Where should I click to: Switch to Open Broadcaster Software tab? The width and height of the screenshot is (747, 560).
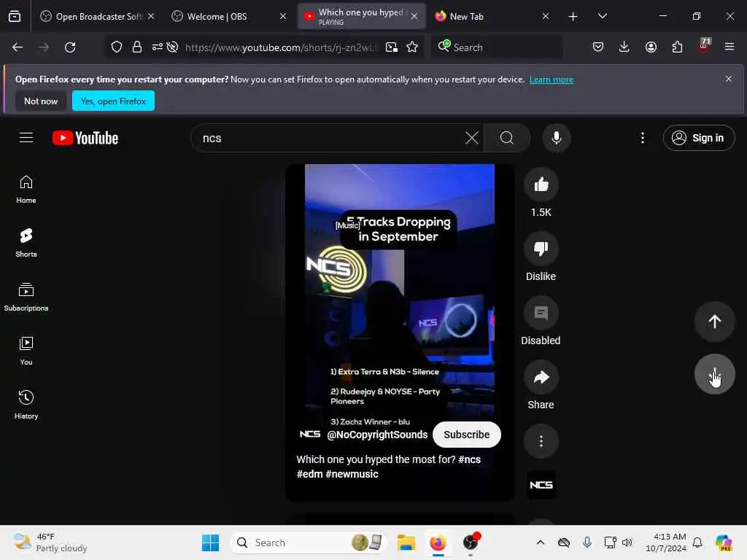(x=97, y=16)
